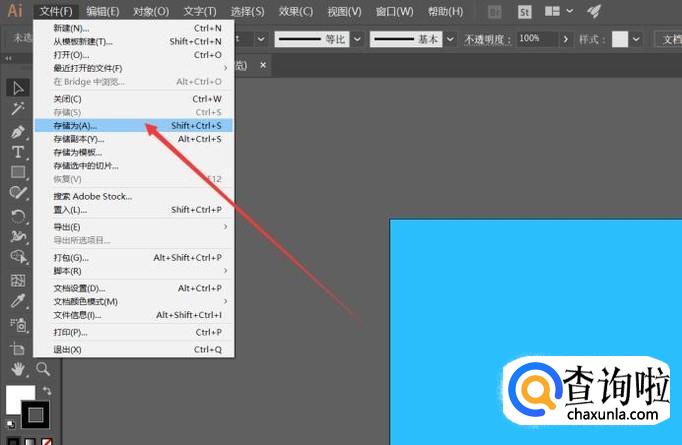
Task: Choose 搜索 Adobe Stock... menu item
Action: pos(134,197)
